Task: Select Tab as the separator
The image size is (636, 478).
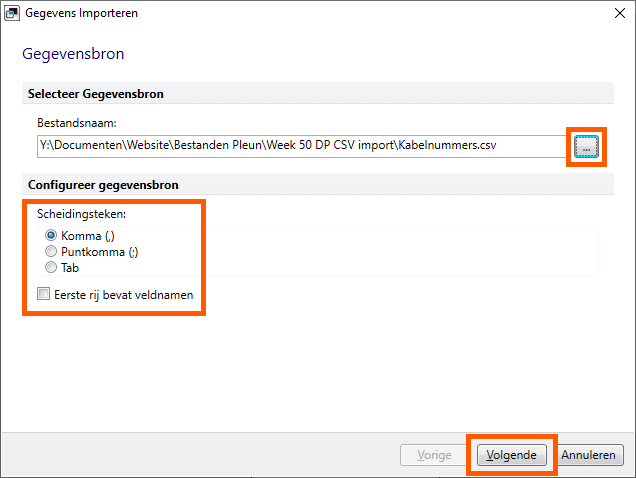Action: click(51, 267)
